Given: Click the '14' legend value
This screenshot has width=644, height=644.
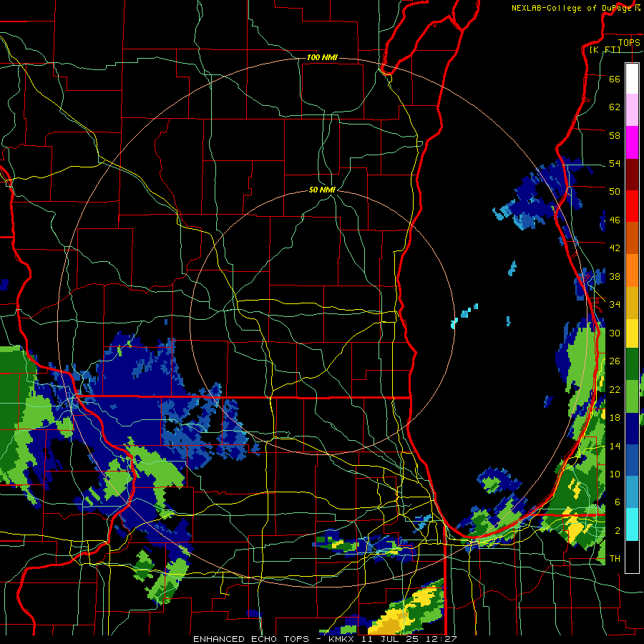Looking at the screenshot, I should pyautogui.click(x=615, y=446).
